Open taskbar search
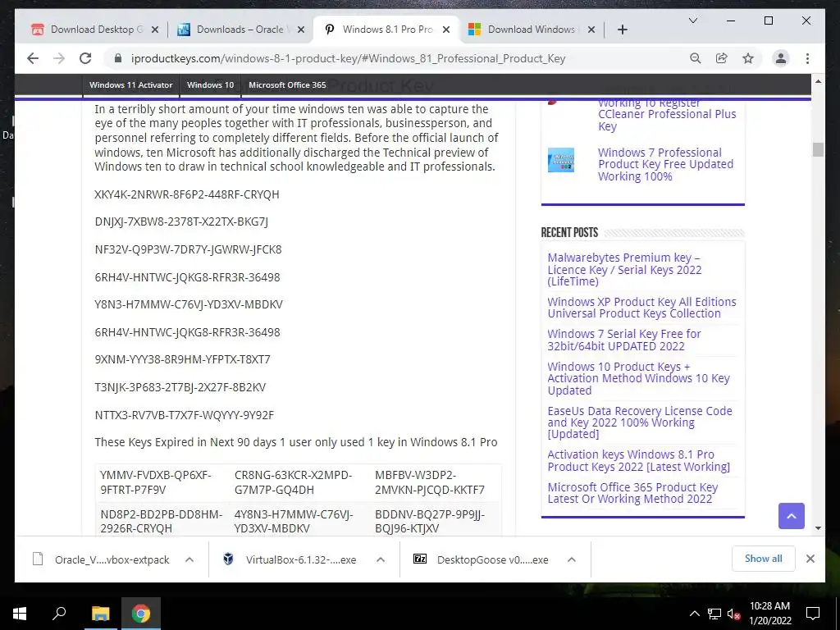The height and width of the screenshot is (630, 840). point(59,614)
